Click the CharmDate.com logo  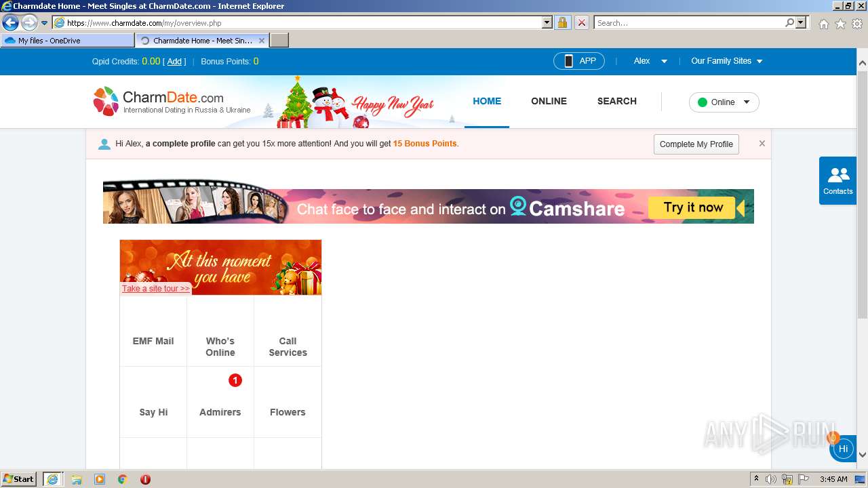click(x=172, y=101)
